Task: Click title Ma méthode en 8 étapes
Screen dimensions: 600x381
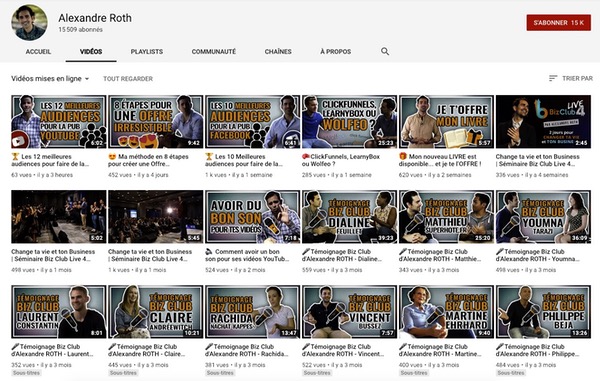Action: point(148,160)
